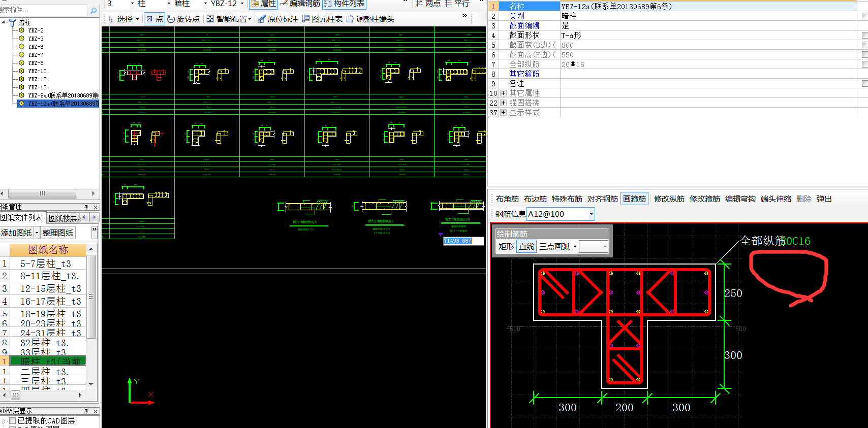
Task: Toggle checkbox for 已提取的CAD图层
Action: [13, 421]
